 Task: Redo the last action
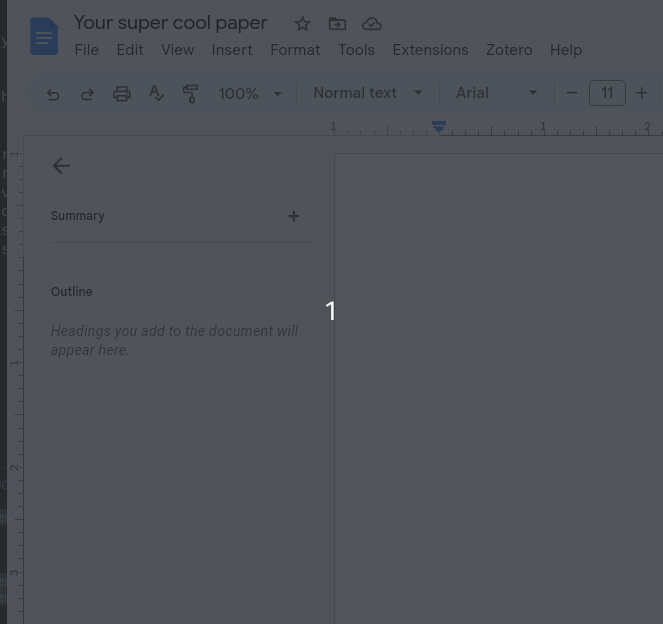click(87, 94)
